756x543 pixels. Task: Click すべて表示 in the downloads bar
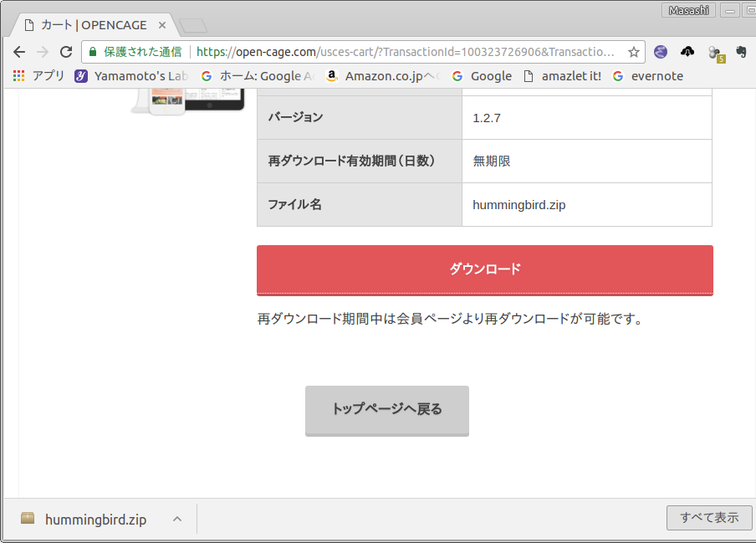pos(709,518)
